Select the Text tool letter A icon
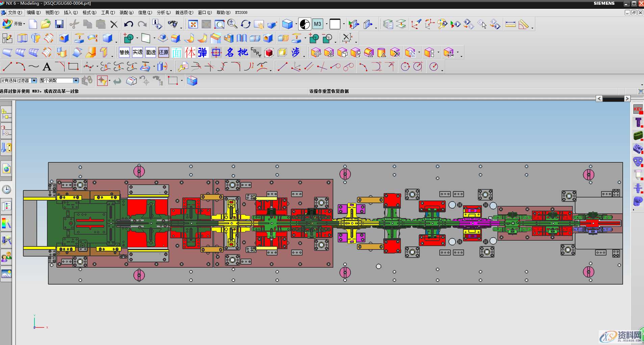644x345 pixels. point(47,67)
